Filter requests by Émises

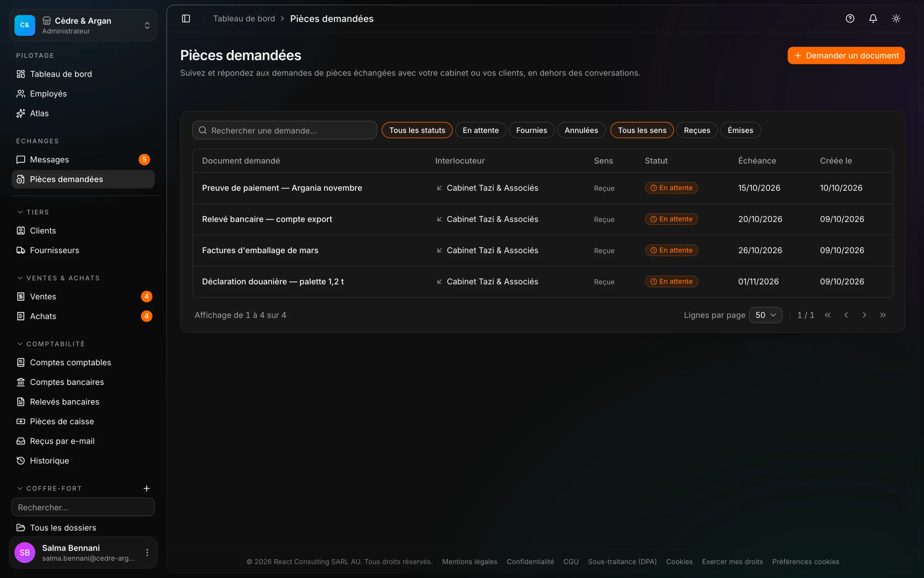pos(740,130)
